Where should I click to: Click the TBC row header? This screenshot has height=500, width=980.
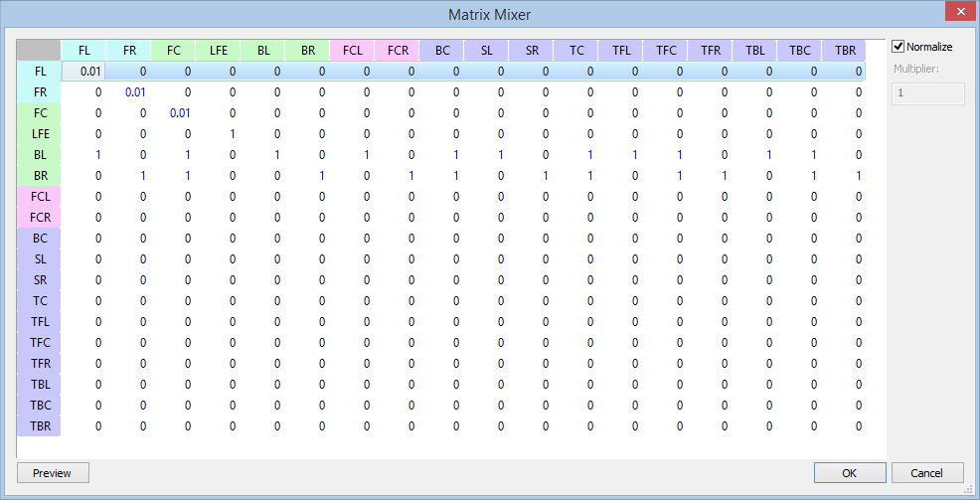point(40,406)
